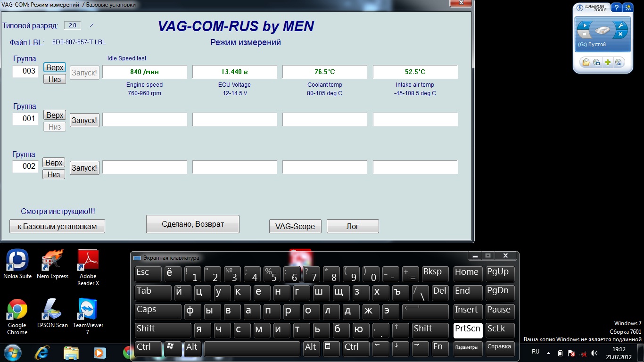Click Низ for group 002

(x=54, y=174)
